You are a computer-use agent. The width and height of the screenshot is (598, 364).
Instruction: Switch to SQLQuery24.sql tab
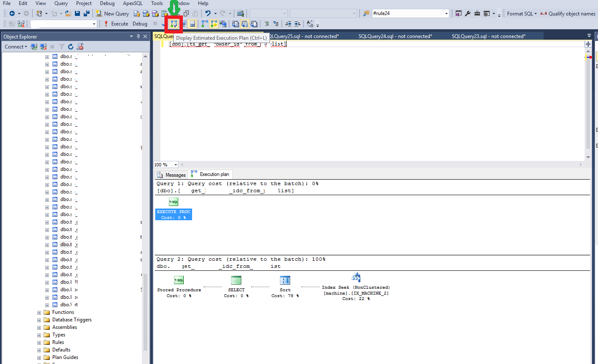pos(395,36)
